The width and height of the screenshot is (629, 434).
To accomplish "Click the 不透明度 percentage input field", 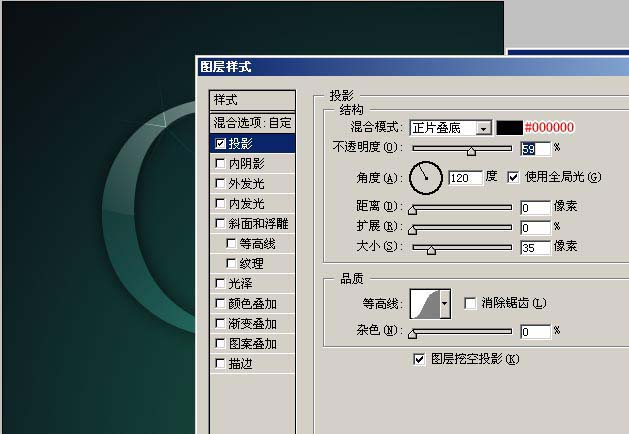I will [x=534, y=149].
